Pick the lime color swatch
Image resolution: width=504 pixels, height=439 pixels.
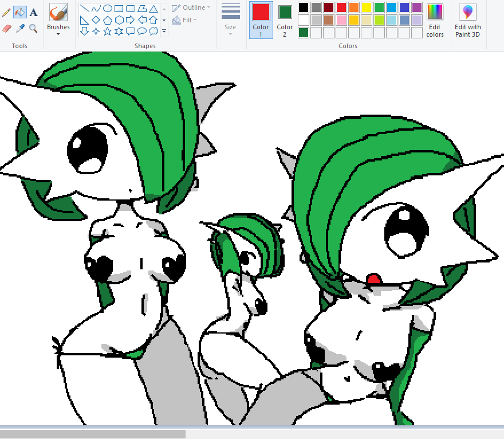click(x=379, y=20)
